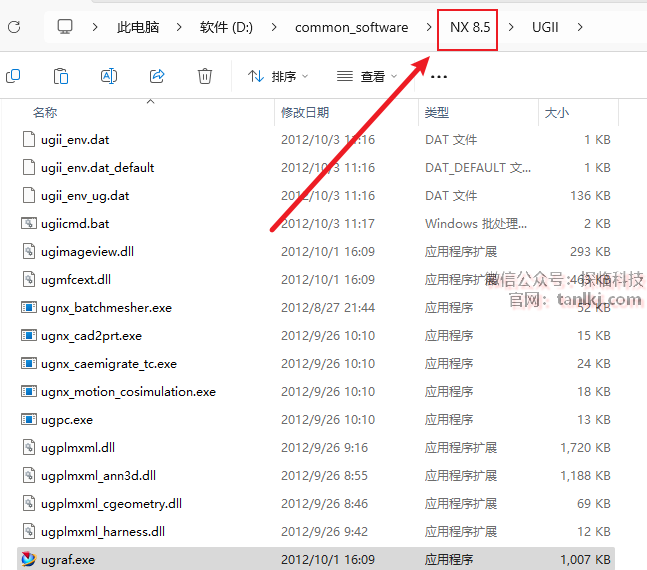Sort by 名称 column header
Screen dimensions: 647x570
pyautogui.click(x=45, y=112)
